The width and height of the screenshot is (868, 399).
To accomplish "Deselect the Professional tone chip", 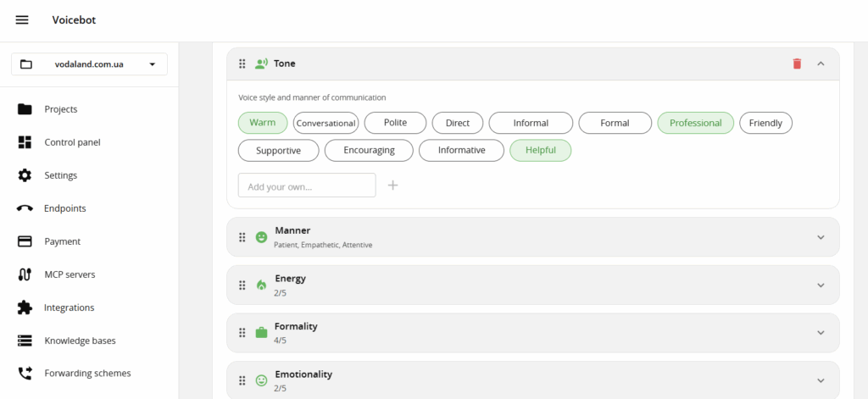I will [696, 123].
